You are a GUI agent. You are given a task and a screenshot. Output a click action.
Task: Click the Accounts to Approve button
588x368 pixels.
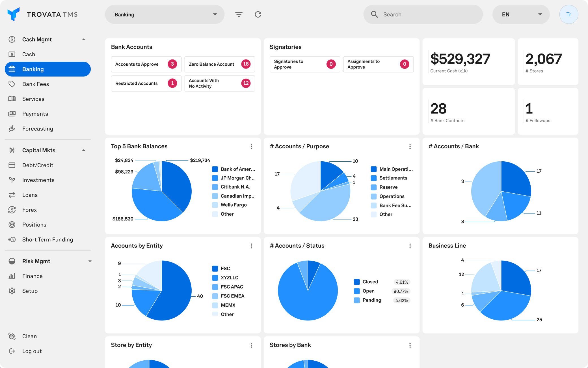(x=146, y=64)
